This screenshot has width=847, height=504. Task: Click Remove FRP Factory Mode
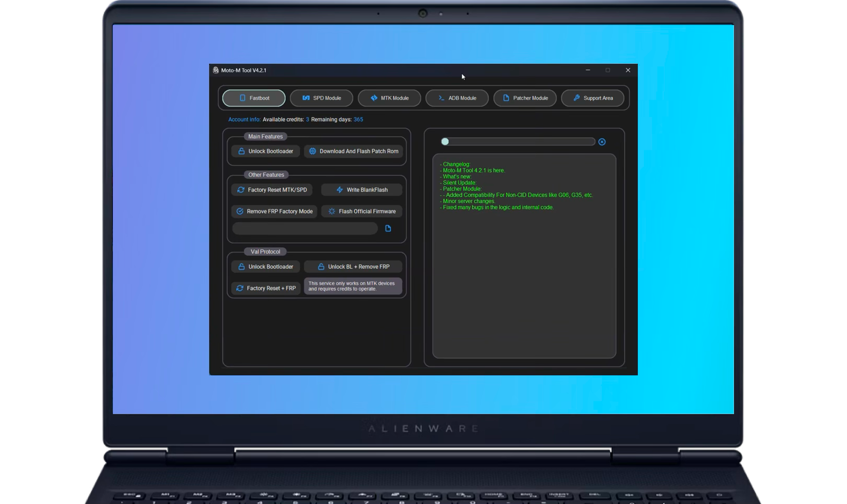click(x=274, y=211)
